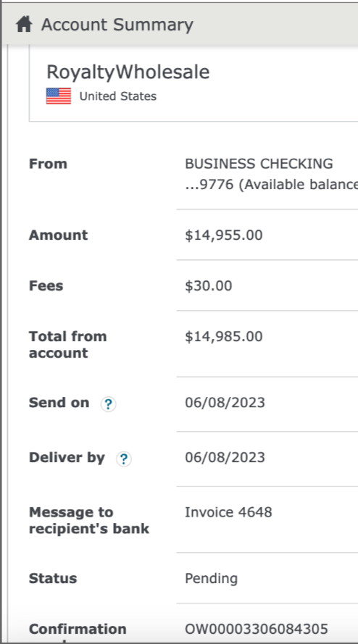Viewport: 358px width, 644px height.
Task: Click the BUSINESS CHECKING account text
Action: click(259, 164)
